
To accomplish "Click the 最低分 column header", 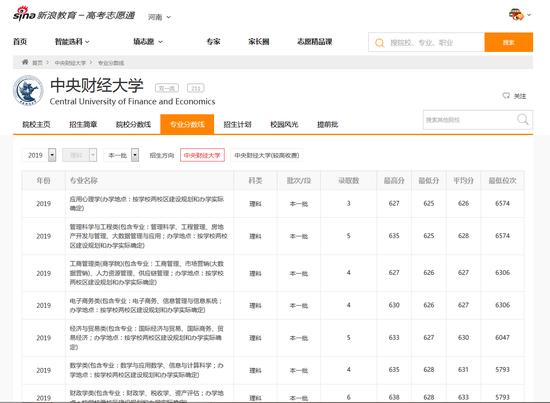I will tap(429, 181).
